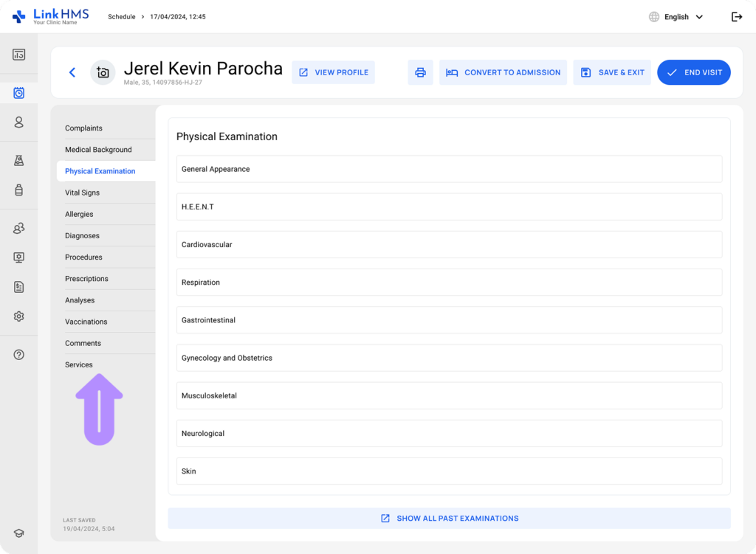Viewport: 756px width, 554px height.
Task: Click Show All Past Examinations link
Action: point(449,519)
